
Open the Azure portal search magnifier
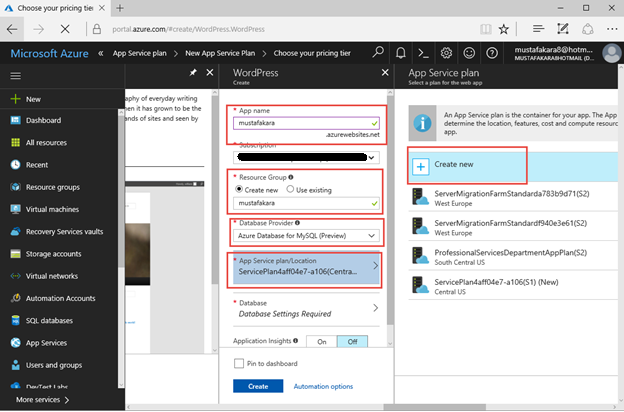coord(378,53)
